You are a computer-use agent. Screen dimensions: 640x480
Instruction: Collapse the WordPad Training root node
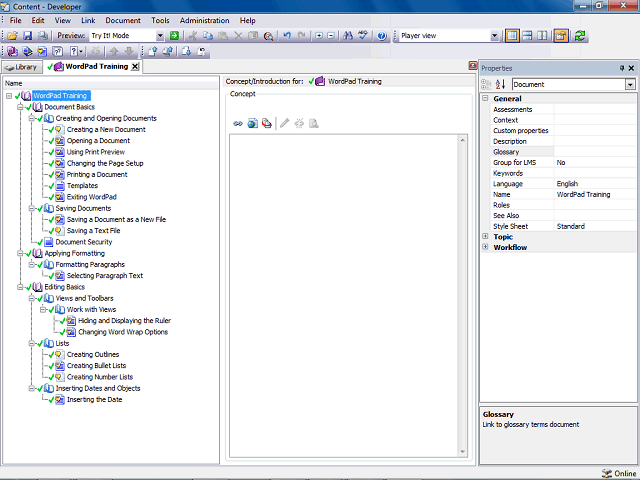coord(9,96)
